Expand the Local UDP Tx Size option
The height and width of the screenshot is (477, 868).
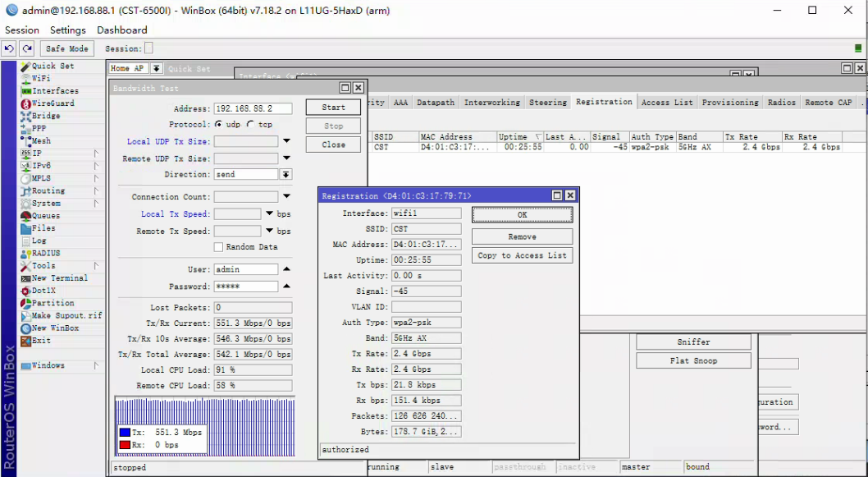[x=286, y=142]
